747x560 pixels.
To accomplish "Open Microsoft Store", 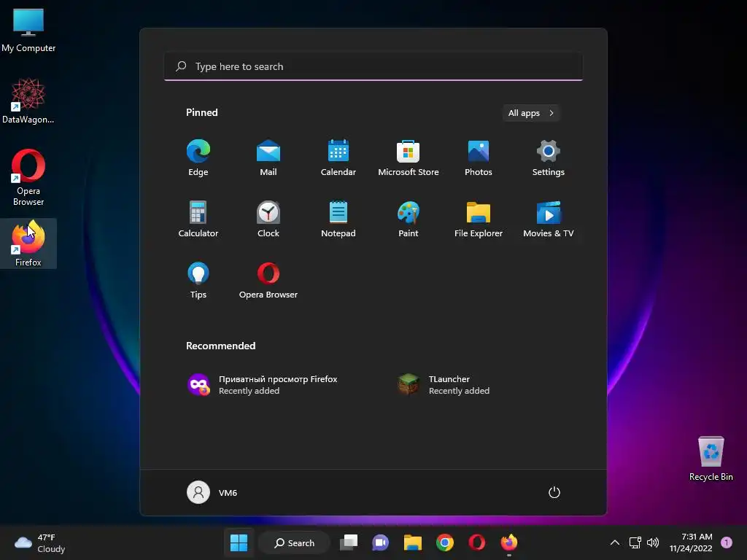I will (409, 158).
